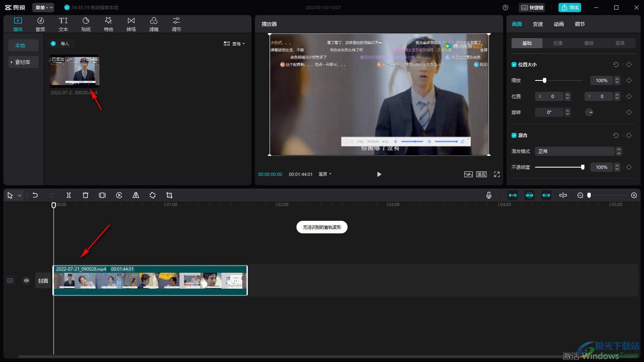Screen dimensions: 644x362
Task: Open the 特效 effects panel
Action: 109,24
